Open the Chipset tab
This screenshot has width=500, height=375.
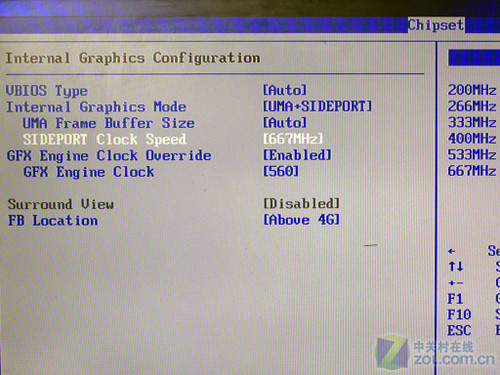[436, 25]
